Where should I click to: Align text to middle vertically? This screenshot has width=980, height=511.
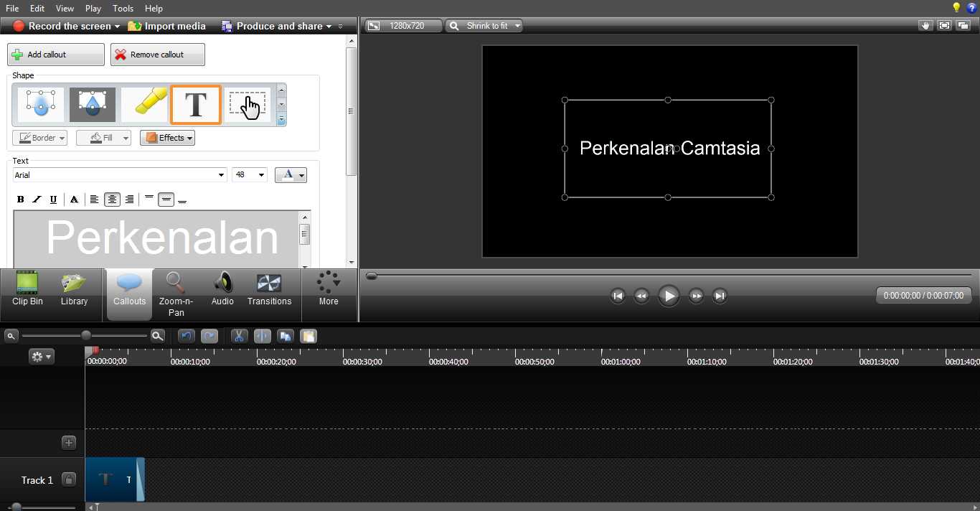pos(166,200)
